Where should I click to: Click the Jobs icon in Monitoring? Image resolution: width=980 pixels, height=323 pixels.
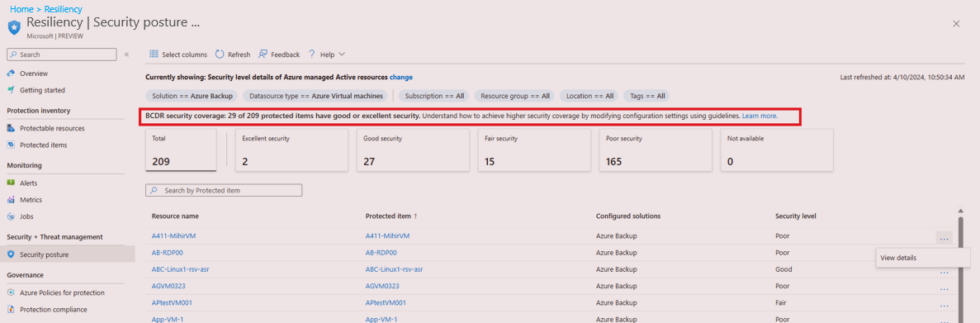(12, 216)
